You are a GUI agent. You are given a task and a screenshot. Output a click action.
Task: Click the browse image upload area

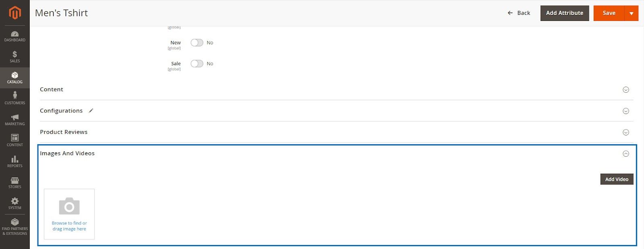(x=69, y=214)
